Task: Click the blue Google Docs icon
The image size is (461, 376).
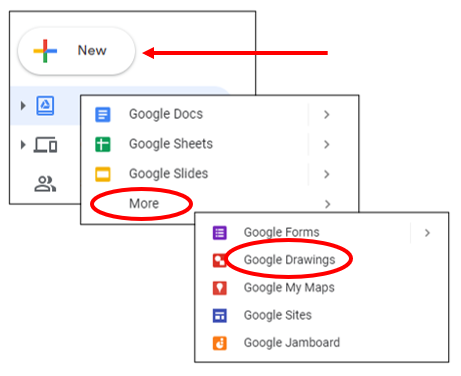Action: click(x=103, y=115)
